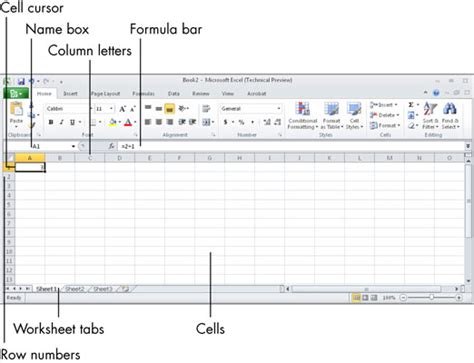Click the Sort & Filter icon

click(x=430, y=109)
